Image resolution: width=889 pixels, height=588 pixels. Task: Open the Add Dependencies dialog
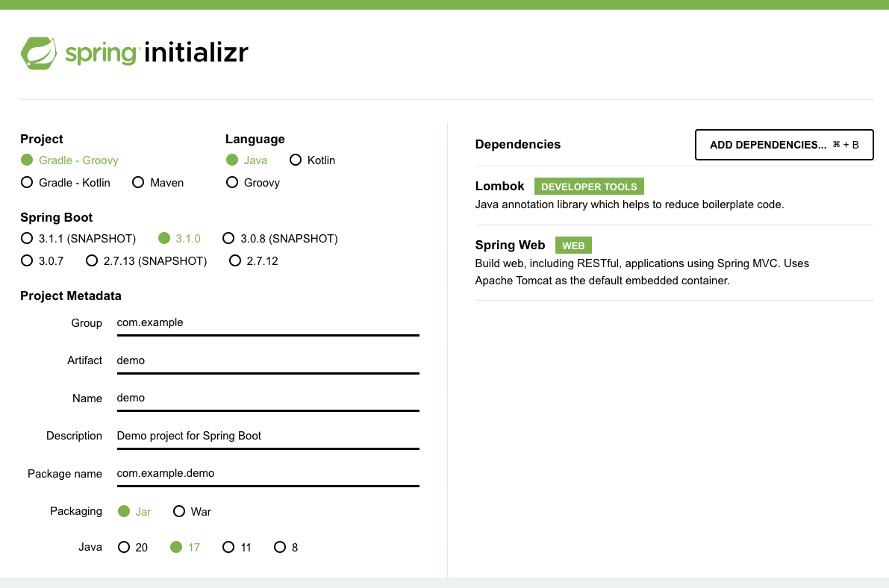coord(784,145)
